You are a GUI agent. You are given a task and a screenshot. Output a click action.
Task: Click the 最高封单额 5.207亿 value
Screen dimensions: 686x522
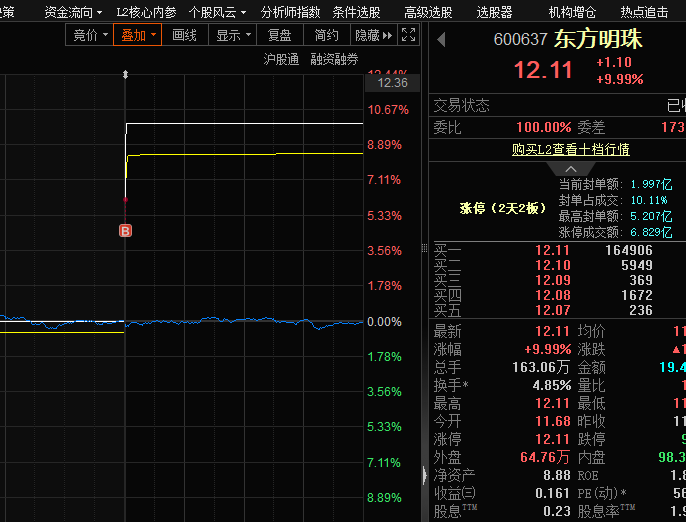click(651, 216)
